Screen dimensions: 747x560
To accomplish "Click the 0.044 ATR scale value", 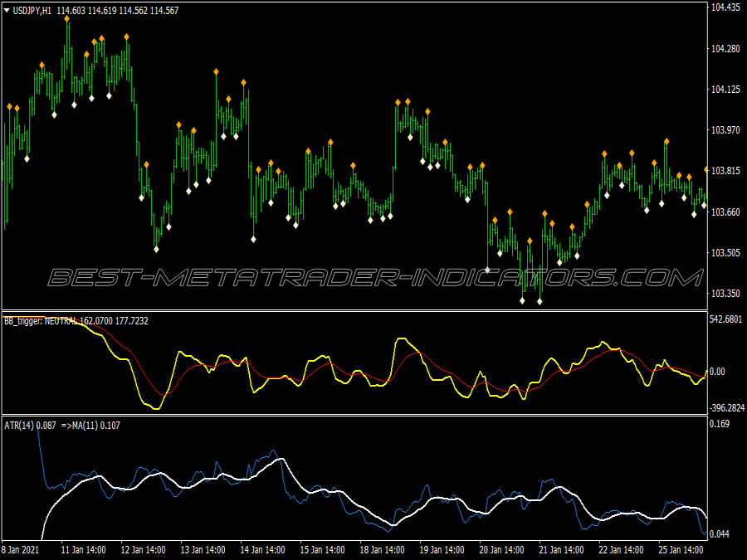I will coord(720,534).
